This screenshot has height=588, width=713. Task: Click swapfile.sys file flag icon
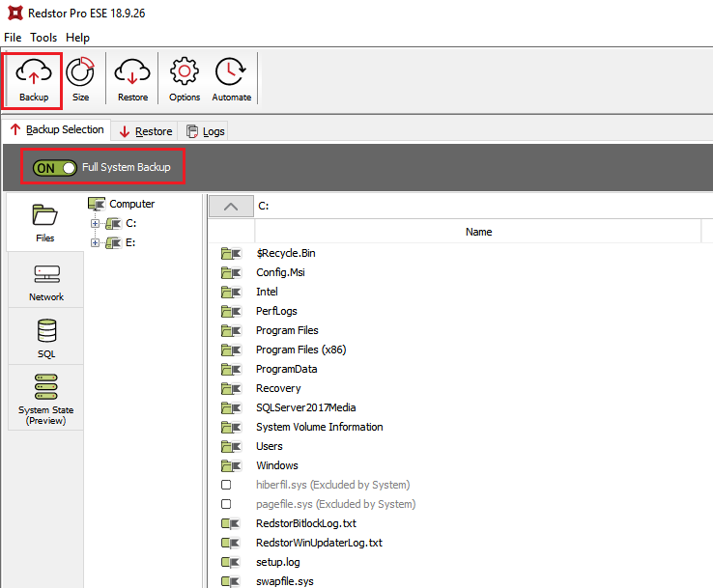tap(231, 581)
